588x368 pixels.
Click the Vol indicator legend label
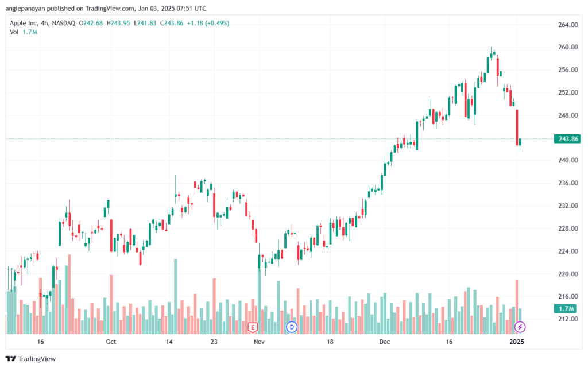[x=14, y=32]
